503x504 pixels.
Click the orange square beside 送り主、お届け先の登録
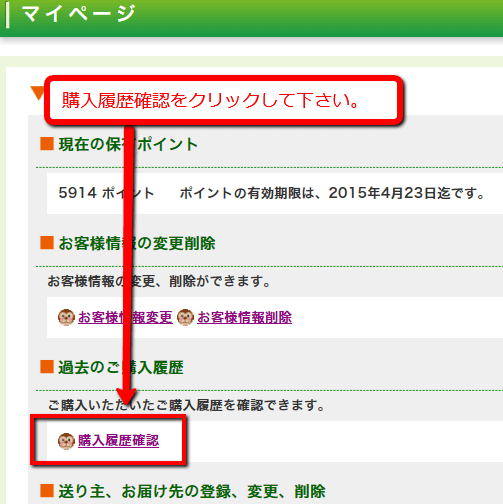(47, 490)
